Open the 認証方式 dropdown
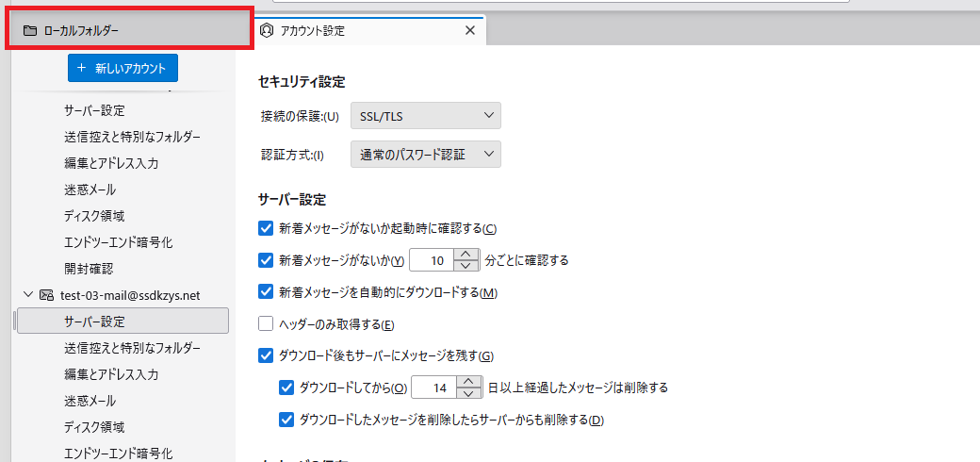 coord(425,155)
